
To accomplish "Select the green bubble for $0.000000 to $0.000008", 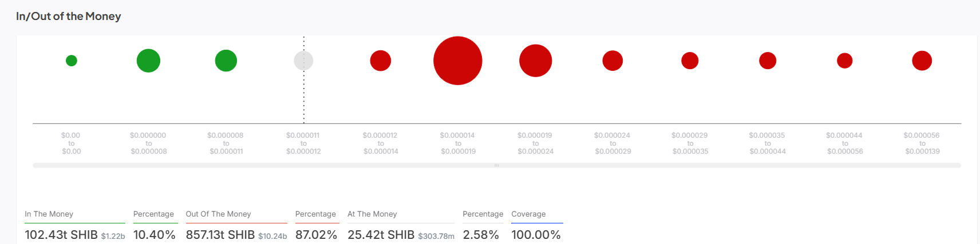I will tap(148, 61).
